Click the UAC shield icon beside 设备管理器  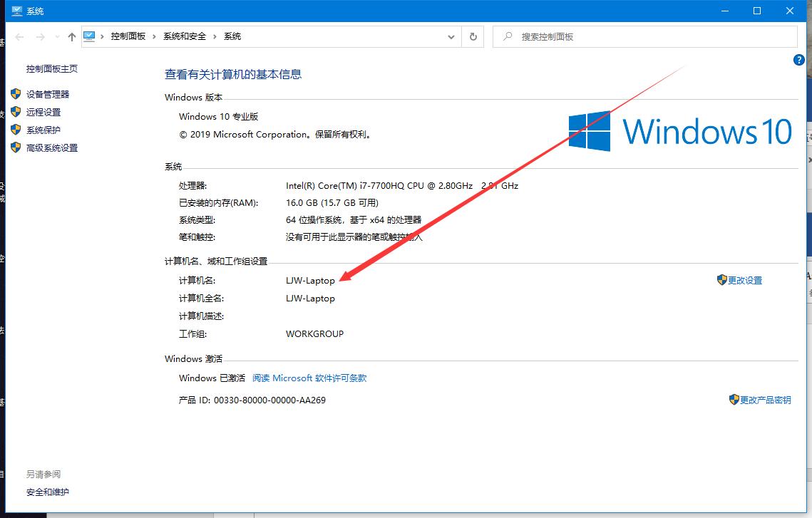tap(16, 93)
